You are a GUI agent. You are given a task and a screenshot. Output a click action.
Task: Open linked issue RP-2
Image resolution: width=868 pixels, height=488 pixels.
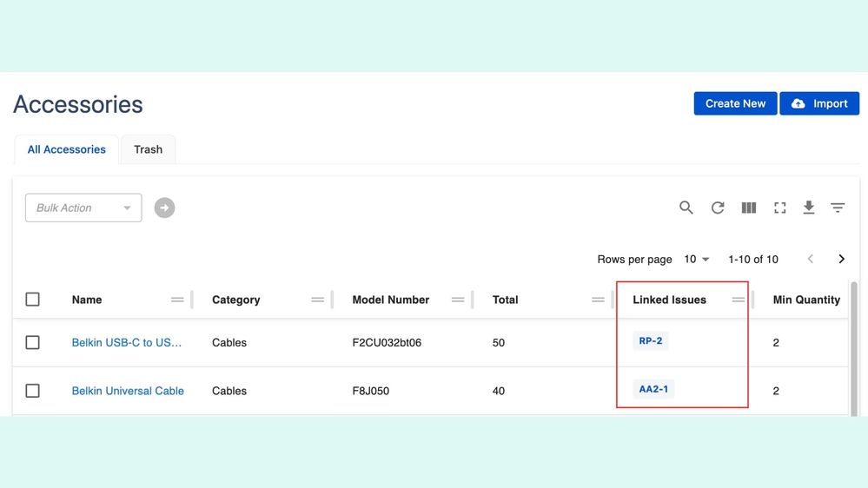[651, 341]
